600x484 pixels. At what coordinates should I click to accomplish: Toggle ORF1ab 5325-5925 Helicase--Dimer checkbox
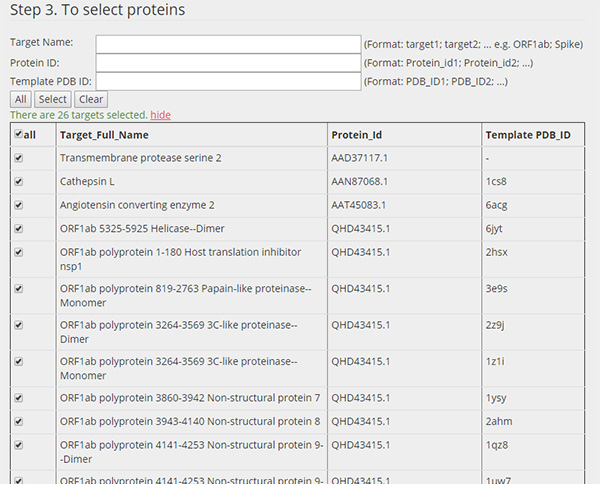coord(18,229)
